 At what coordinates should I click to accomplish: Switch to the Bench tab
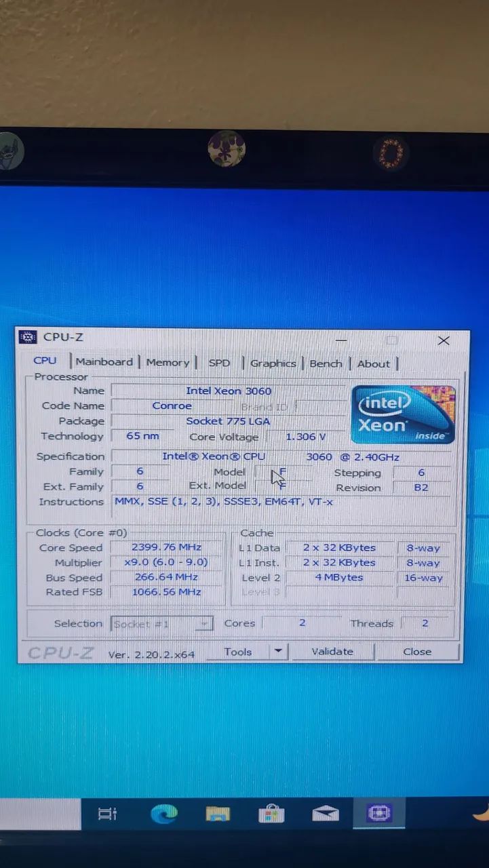pyautogui.click(x=326, y=364)
